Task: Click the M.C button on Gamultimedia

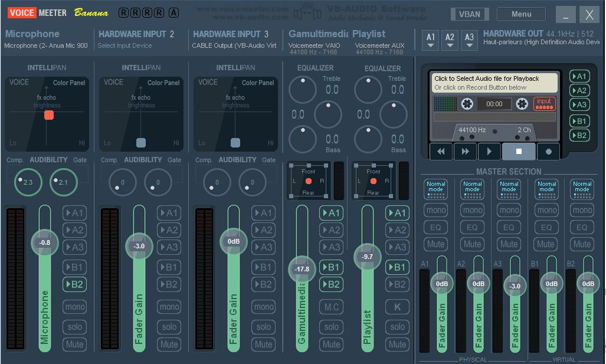Action: coord(332,307)
